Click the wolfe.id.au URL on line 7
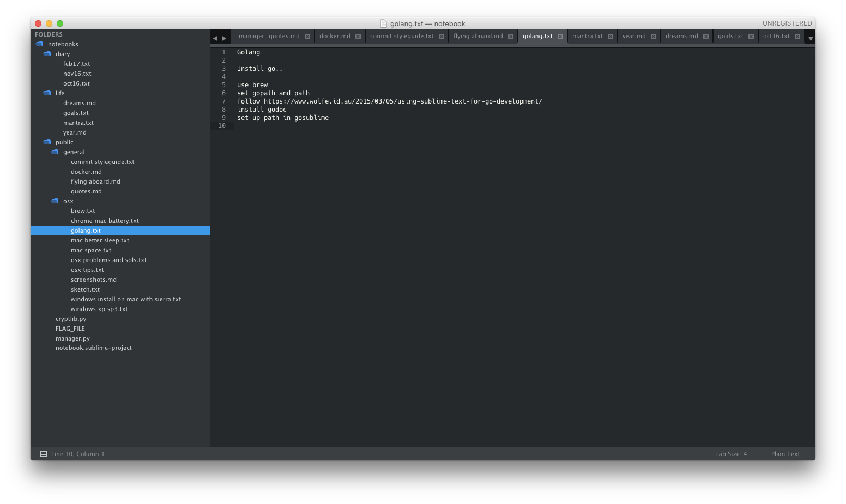 point(403,101)
